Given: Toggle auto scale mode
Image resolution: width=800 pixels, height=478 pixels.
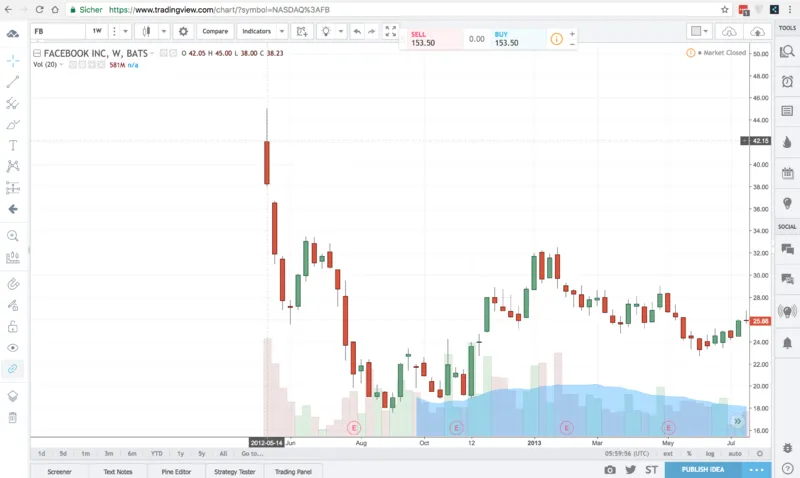Looking at the screenshot, I should click(x=735, y=454).
